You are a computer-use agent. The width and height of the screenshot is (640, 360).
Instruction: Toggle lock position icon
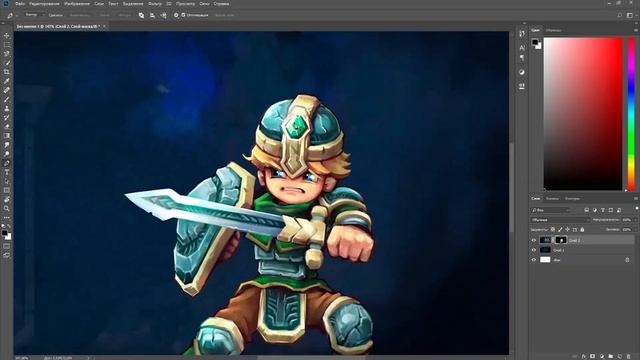click(x=567, y=229)
